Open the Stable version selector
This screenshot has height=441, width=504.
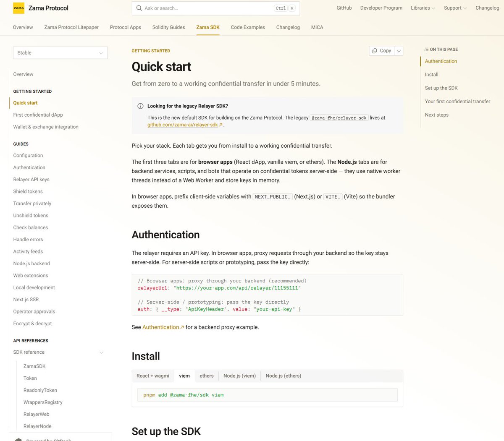tap(60, 53)
